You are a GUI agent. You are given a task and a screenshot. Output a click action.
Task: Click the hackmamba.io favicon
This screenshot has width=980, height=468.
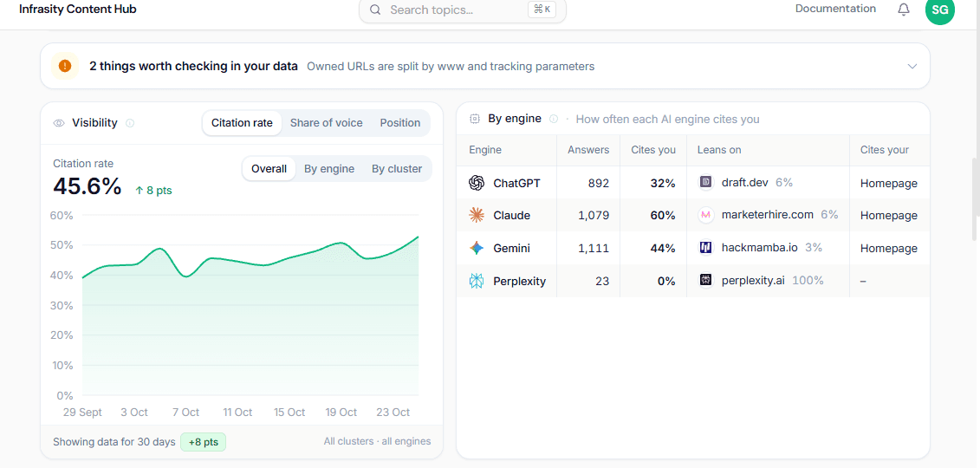[x=705, y=248]
